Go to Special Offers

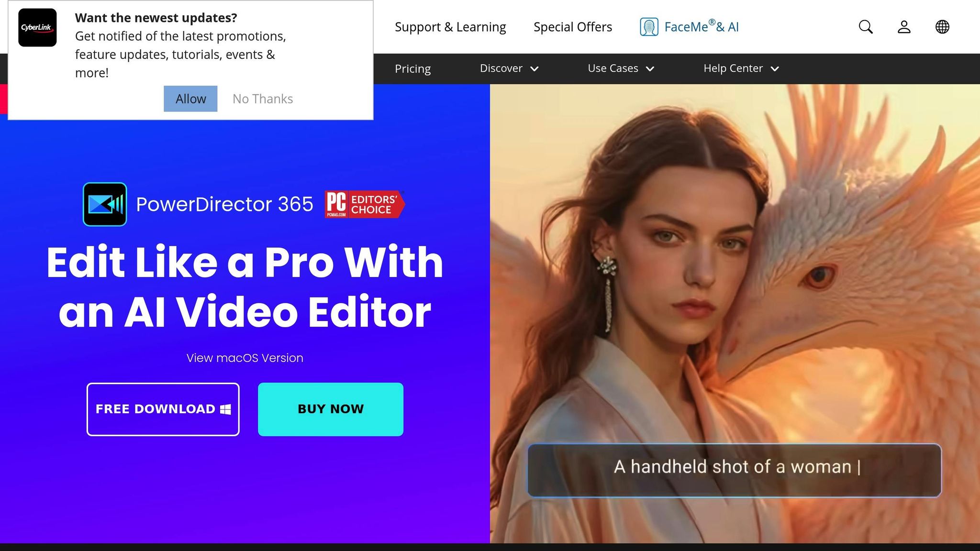(573, 27)
